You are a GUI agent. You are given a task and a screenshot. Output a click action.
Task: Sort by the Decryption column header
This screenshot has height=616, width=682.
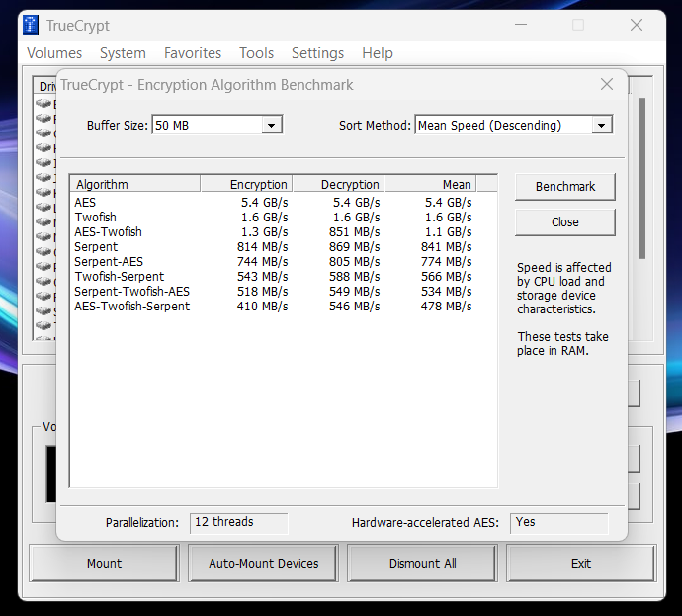pos(338,184)
